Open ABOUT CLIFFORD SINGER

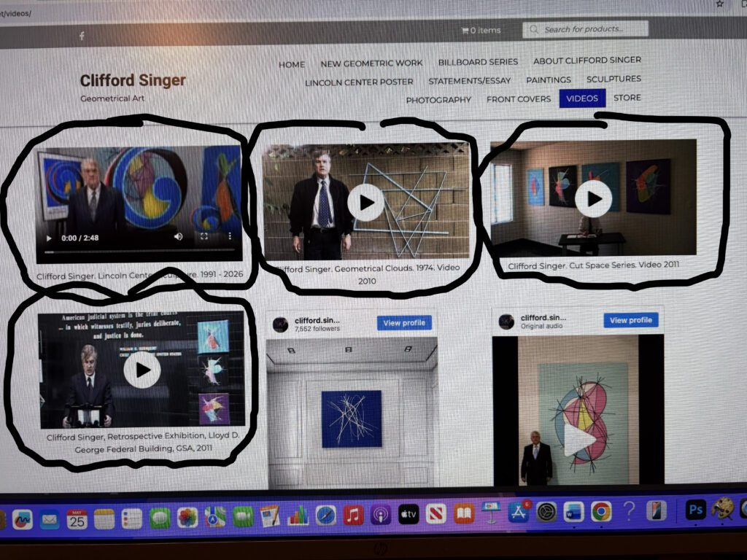tap(587, 61)
